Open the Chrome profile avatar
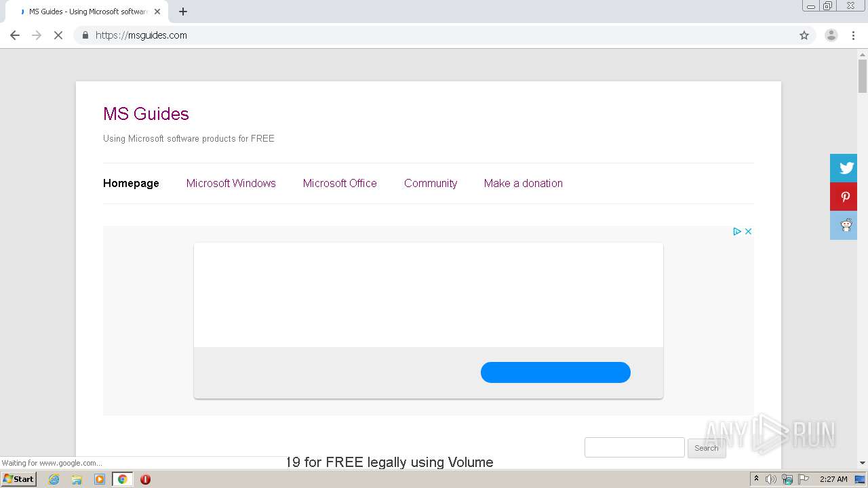Viewport: 868px width, 488px height. point(831,35)
